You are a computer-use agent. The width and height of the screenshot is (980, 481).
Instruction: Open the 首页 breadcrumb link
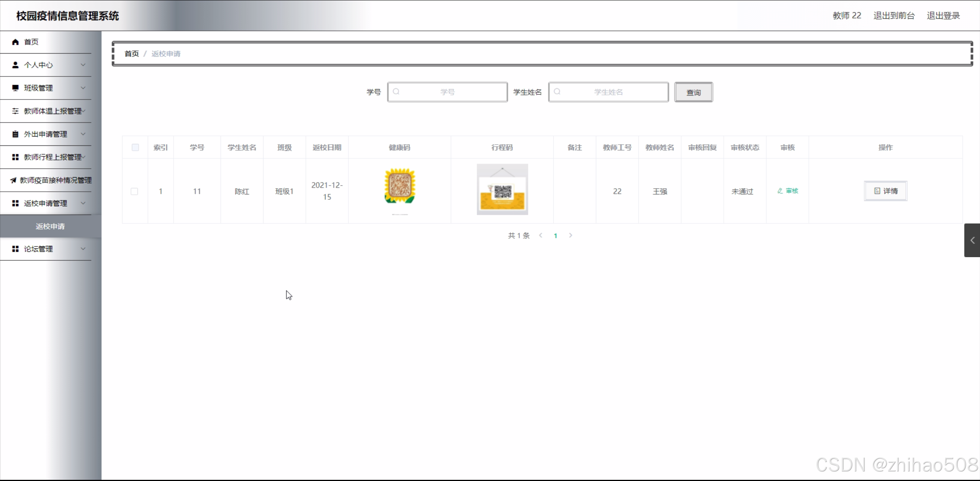pyautogui.click(x=132, y=54)
